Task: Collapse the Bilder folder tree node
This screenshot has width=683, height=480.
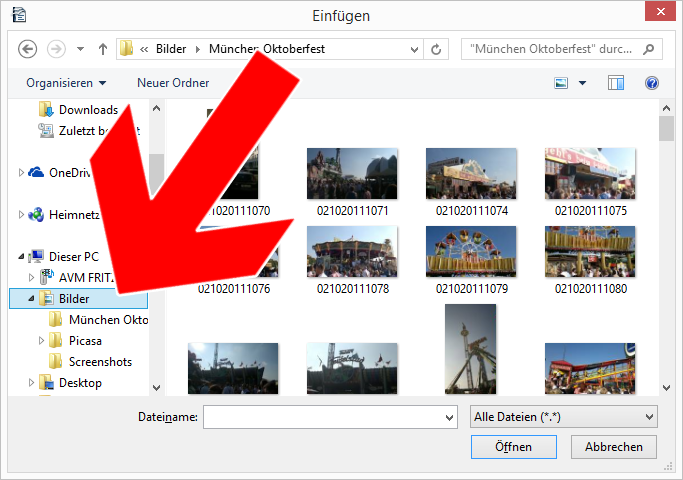Action: point(31,299)
